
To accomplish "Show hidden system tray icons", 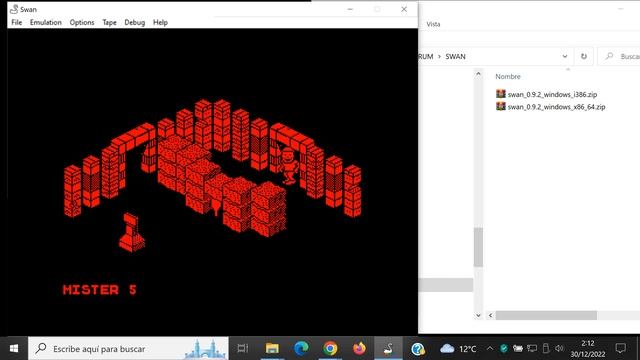I will point(489,349).
